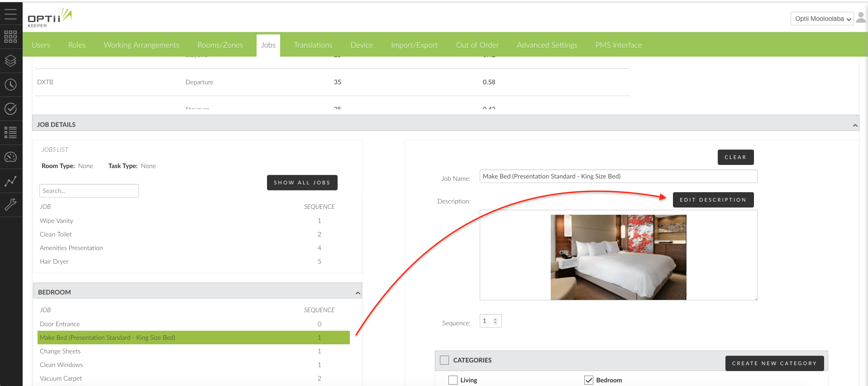Go to the Import/Export tab
Image resolution: width=868 pixels, height=386 pixels.
pyautogui.click(x=415, y=45)
